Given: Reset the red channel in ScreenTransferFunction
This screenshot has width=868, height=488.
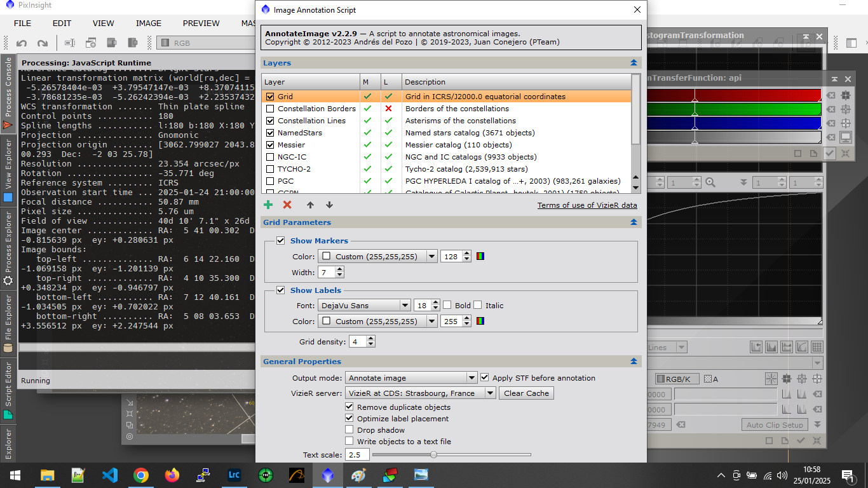Looking at the screenshot, I should 831,95.
